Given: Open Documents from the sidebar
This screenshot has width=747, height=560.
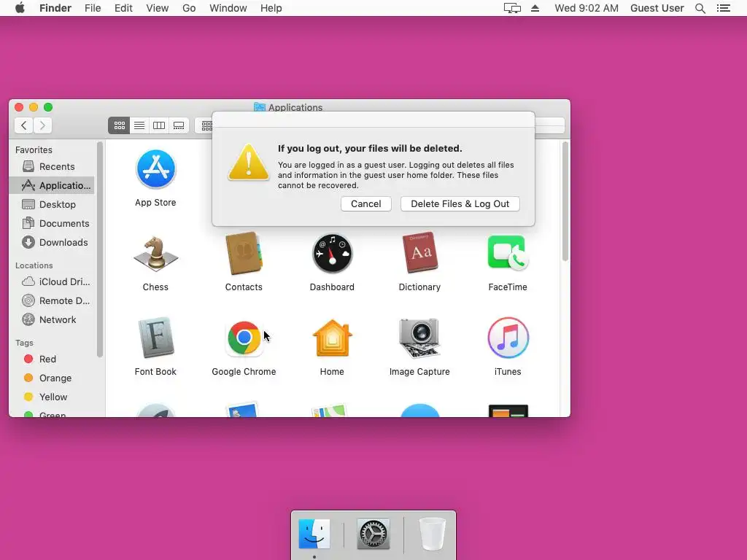Looking at the screenshot, I should (52, 223).
